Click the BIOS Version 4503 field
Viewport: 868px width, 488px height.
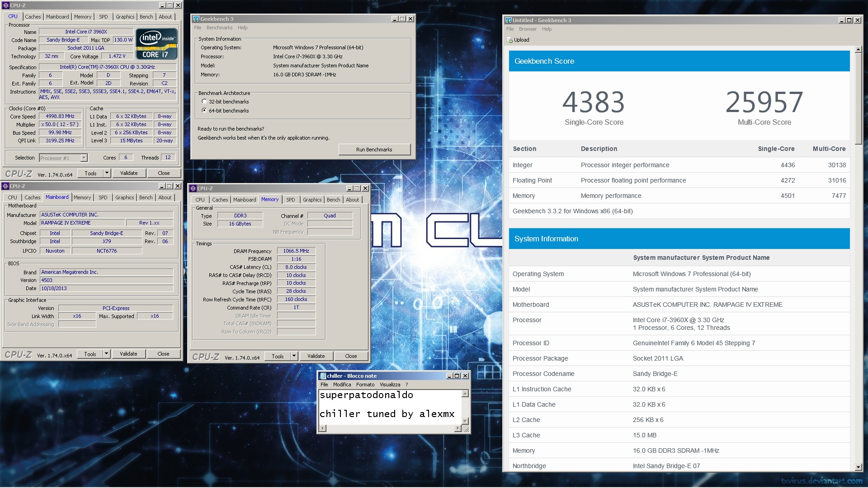point(106,281)
